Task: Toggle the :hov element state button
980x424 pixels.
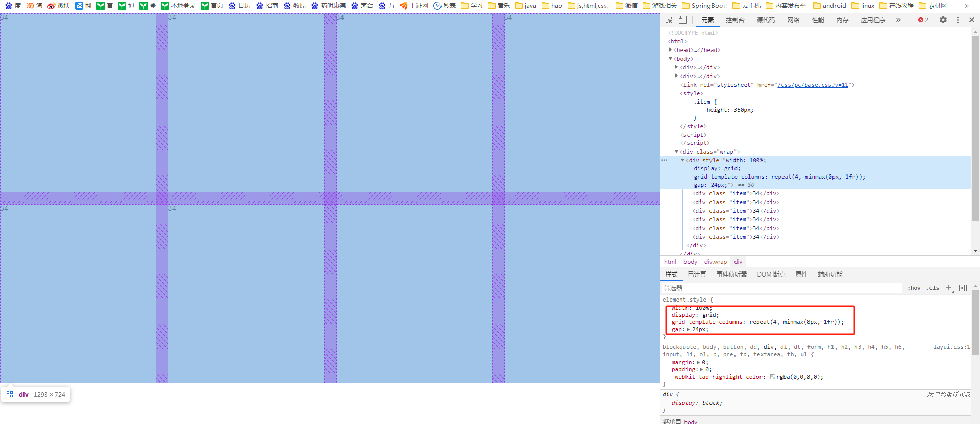Action: (914, 288)
